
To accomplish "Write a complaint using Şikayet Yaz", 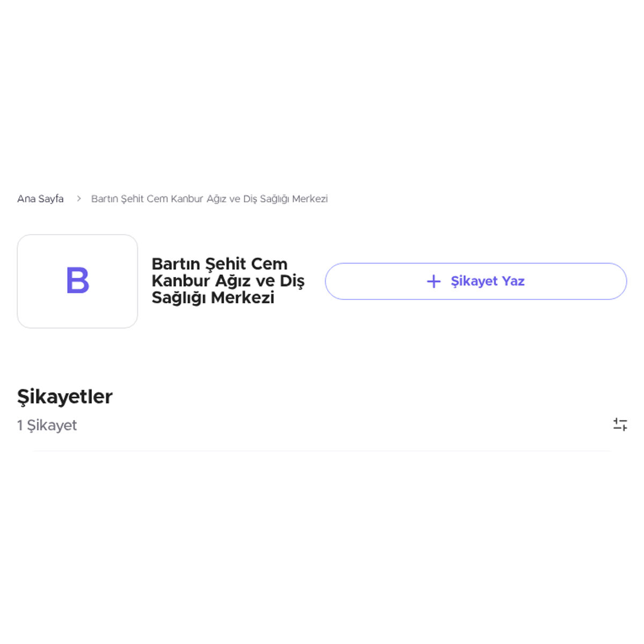I will coord(476,281).
